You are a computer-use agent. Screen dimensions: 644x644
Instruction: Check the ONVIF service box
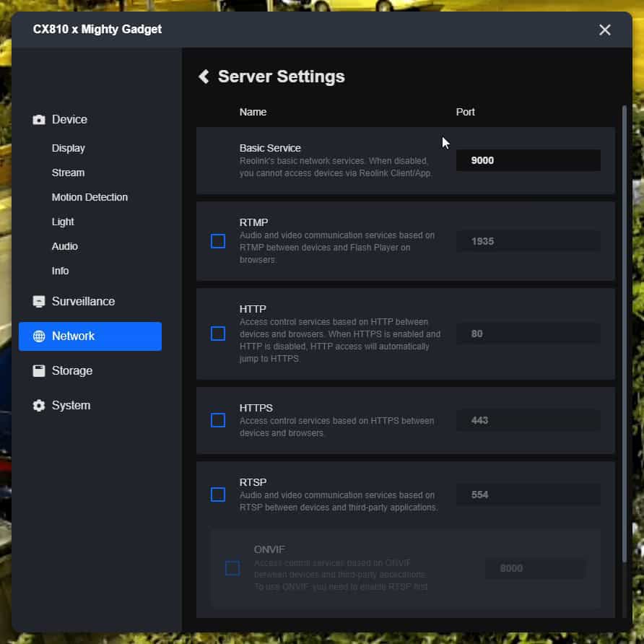point(232,568)
